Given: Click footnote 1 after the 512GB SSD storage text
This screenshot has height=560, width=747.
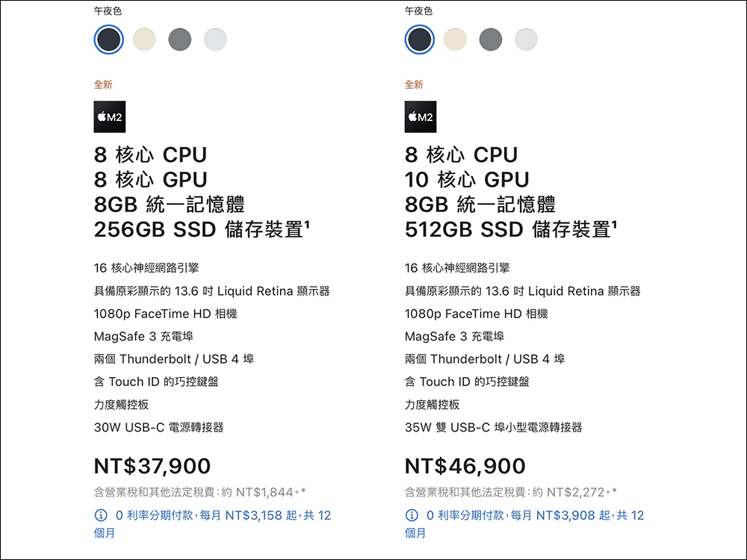Looking at the screenshot, I should [614, 225].
